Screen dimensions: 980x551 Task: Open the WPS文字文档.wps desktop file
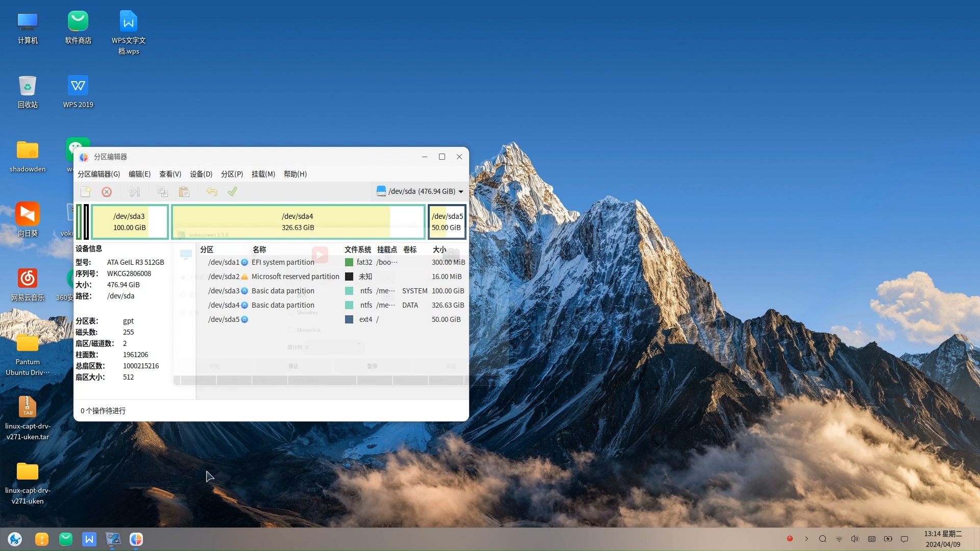click(129, 33)
